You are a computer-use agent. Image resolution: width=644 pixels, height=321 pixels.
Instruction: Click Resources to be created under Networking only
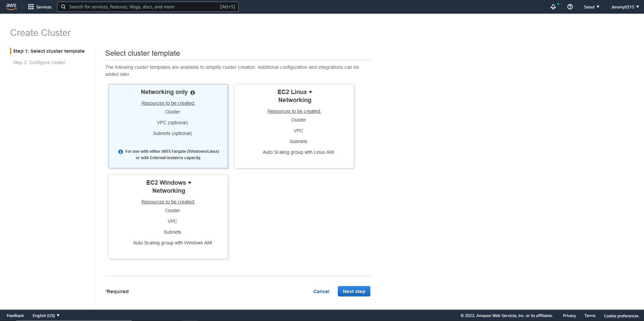click(168, 103)
